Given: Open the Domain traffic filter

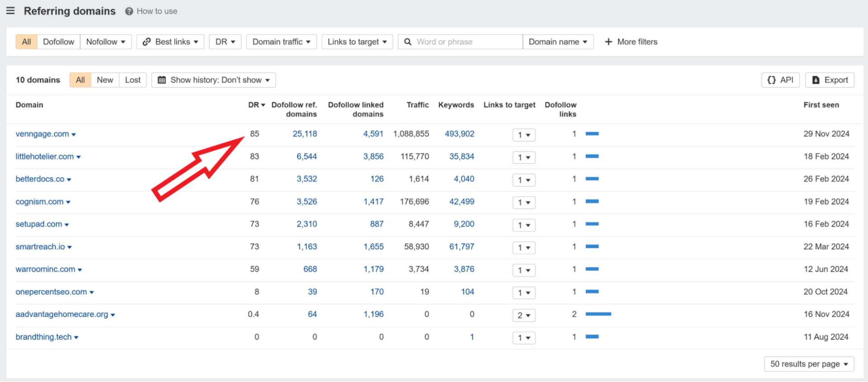Looking at the screenshot, I should coord(282,42).
